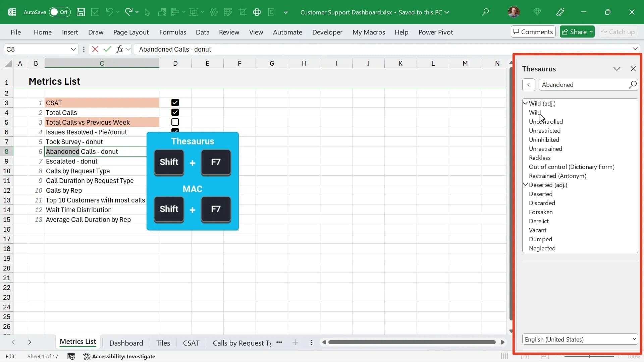Click the search magnifier in the Thesaurus pane
Viewport: 644px width, 362px height.
pos(633,84)
